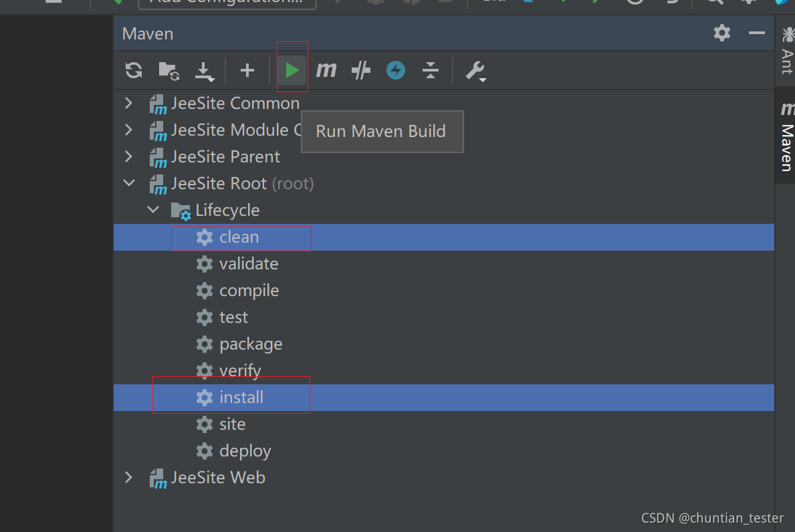Select the compile lifecycle phase
The width and height of the screenshot is (795, 532).
[x=444, y=291]
